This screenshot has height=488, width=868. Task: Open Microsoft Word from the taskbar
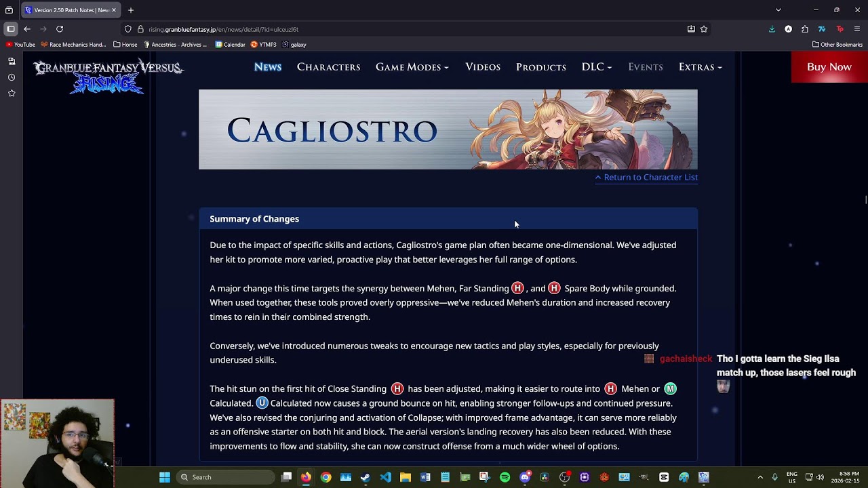pyautogui.click(x=425, y=477)
